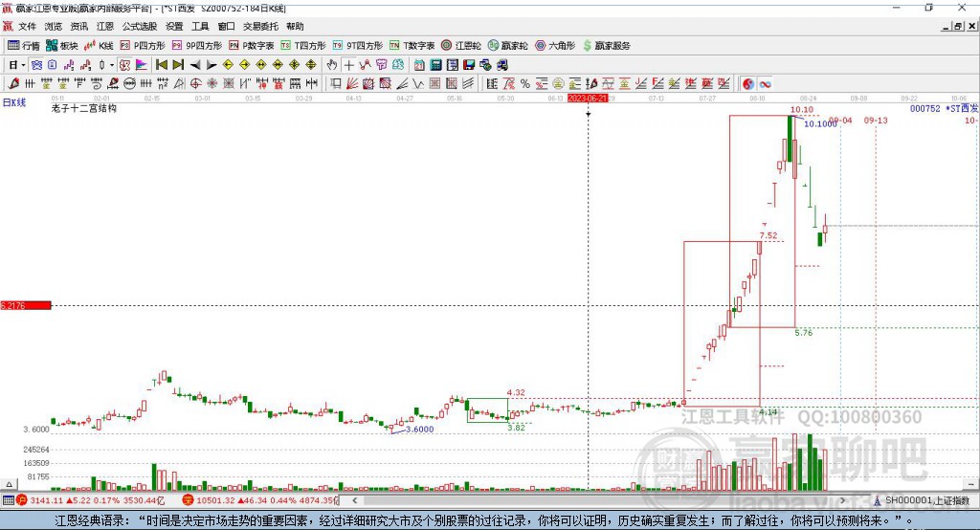Open the 浏览 menu

pyautogui.click(x=54, y=26)
